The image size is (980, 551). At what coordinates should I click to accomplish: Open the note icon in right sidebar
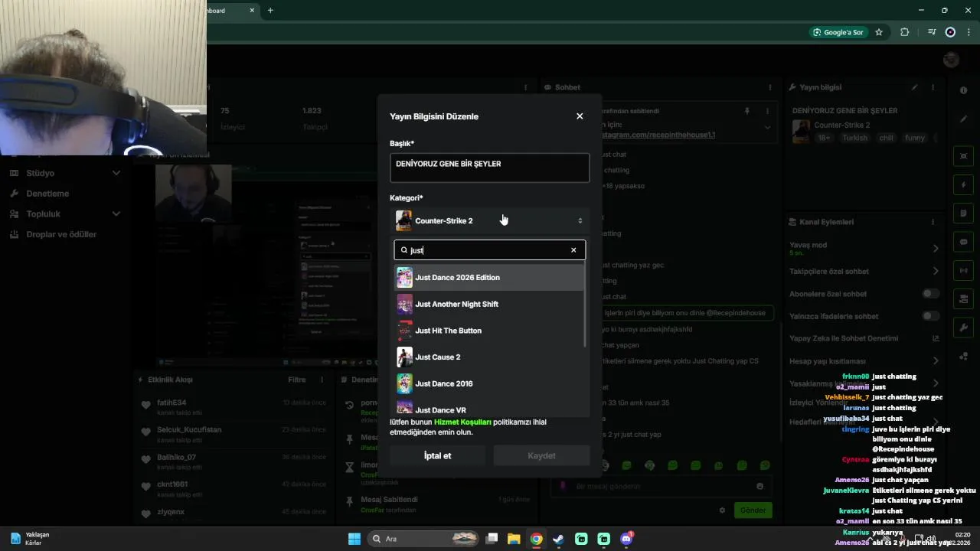[x=963, y=214]
